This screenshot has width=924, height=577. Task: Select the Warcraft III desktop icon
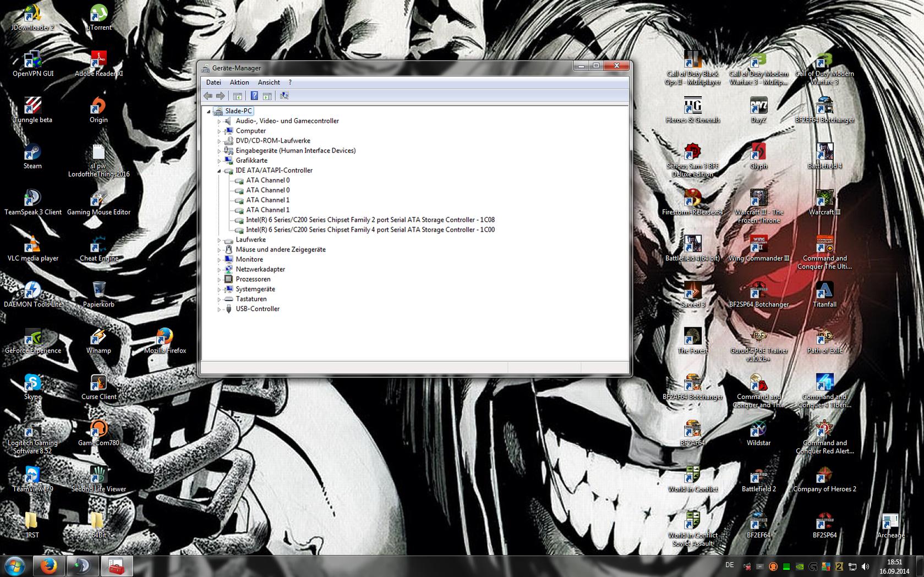(x=824, y=202)
